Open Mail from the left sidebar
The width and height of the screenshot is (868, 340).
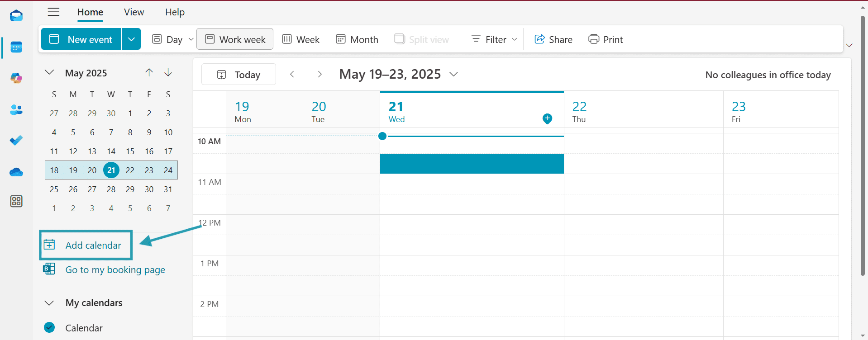[x=16, y=16]
